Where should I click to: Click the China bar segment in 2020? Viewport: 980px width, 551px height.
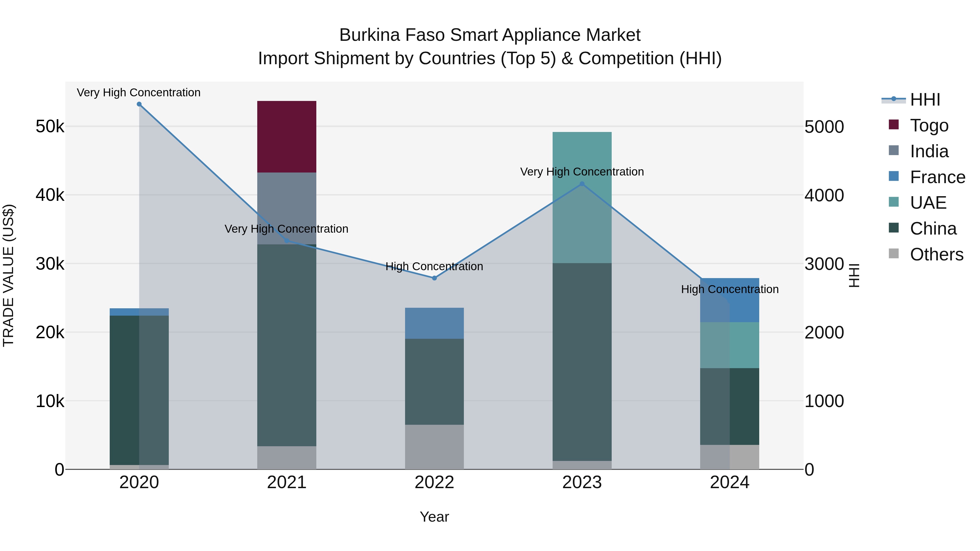click(x=139, y=390)
